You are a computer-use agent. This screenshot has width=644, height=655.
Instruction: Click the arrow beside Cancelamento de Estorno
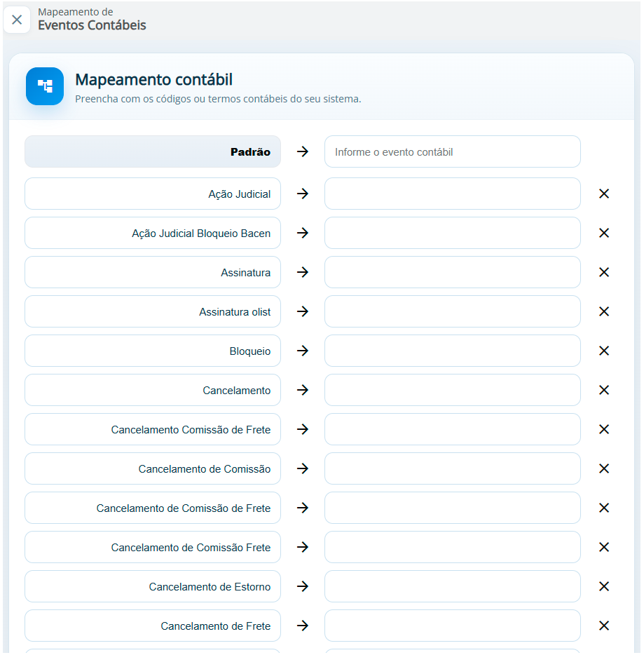303,586
